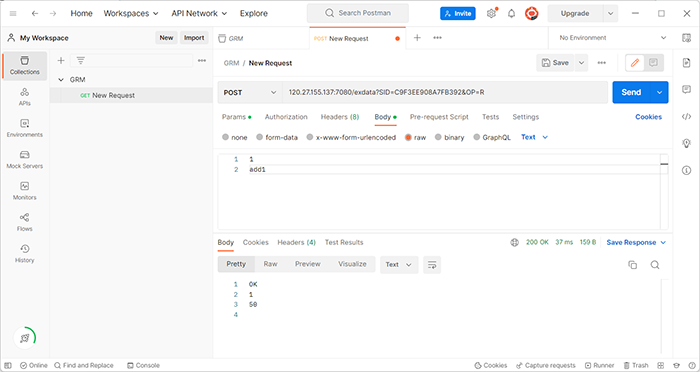Open the POST method dropdown
This screenshot has height=372, width=700.
click(250, 92)
